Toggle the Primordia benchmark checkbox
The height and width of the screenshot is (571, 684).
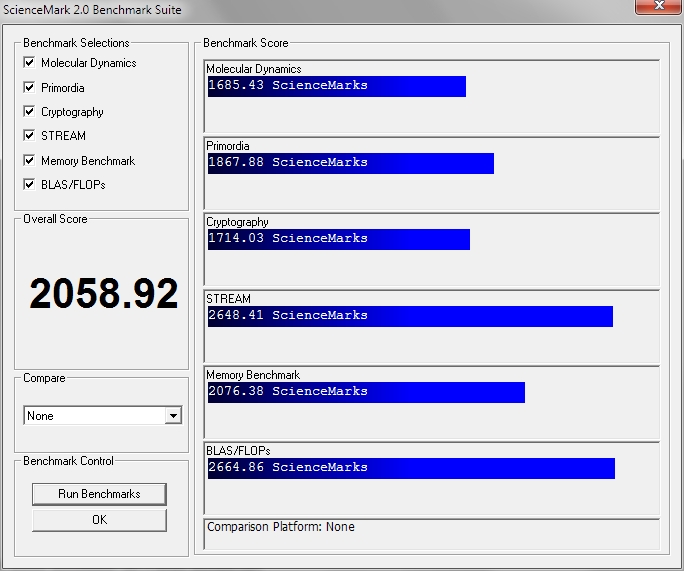29,87
